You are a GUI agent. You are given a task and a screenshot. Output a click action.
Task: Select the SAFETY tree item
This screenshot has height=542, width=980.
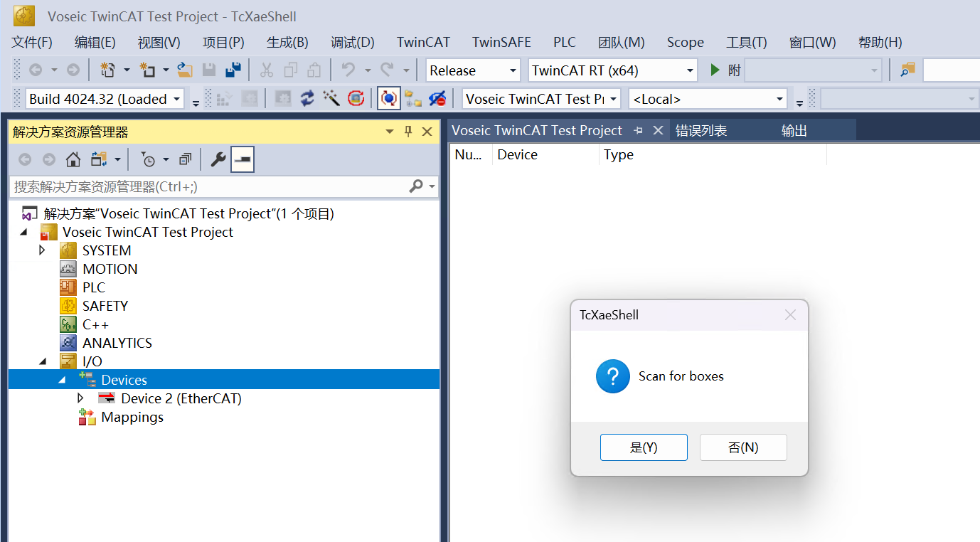105,306
